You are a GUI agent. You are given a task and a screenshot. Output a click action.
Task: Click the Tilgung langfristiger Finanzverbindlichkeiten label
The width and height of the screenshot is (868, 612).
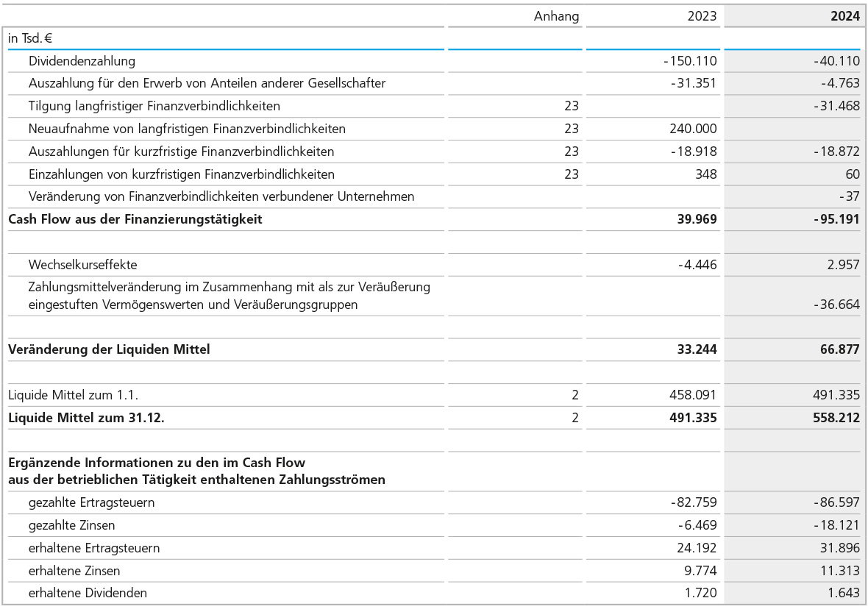click(x=154, y=106)
